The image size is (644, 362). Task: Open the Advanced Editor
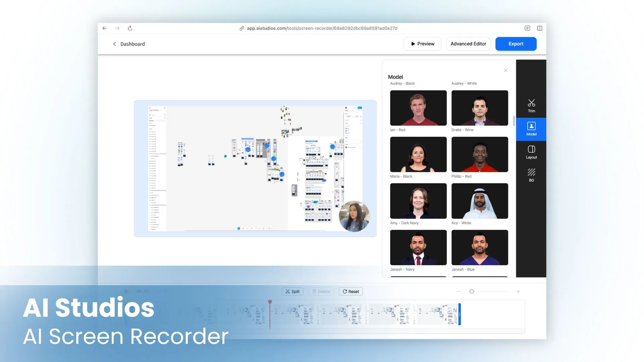tap(468, 44)
